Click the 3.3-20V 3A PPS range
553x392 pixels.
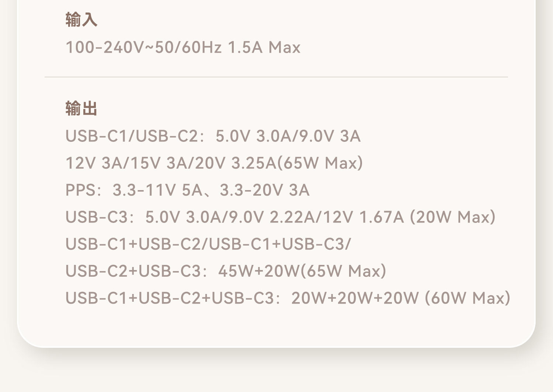coord(264,190)
